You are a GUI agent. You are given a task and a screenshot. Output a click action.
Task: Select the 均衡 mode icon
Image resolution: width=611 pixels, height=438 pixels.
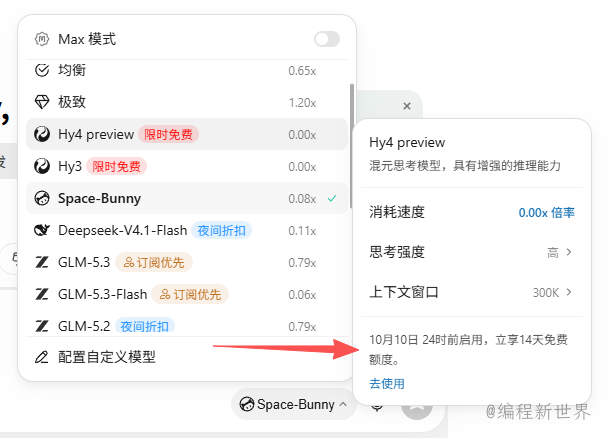click(42, 71)
